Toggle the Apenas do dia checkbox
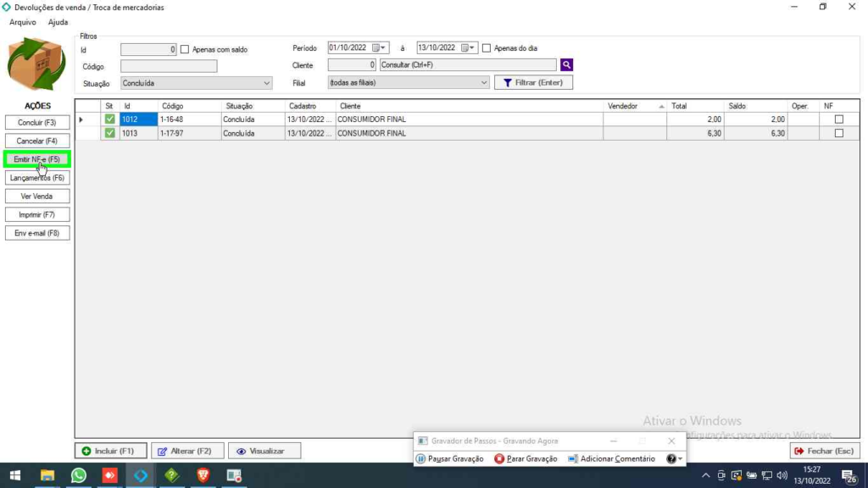 coord(487,48)
